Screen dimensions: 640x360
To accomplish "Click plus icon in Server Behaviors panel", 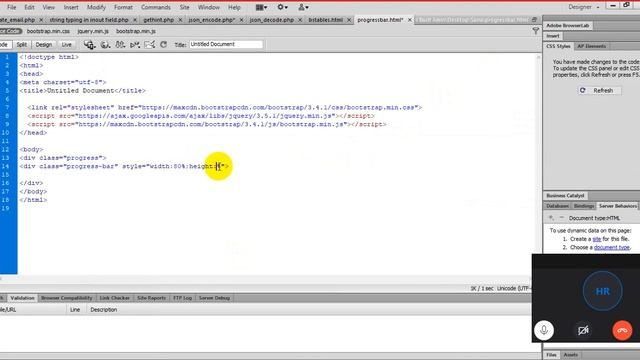I will pyautogui.click(x=551, y=218).
